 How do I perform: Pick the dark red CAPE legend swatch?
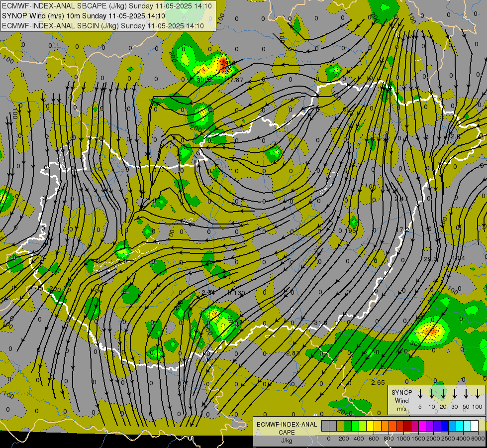tap(407, 426)
